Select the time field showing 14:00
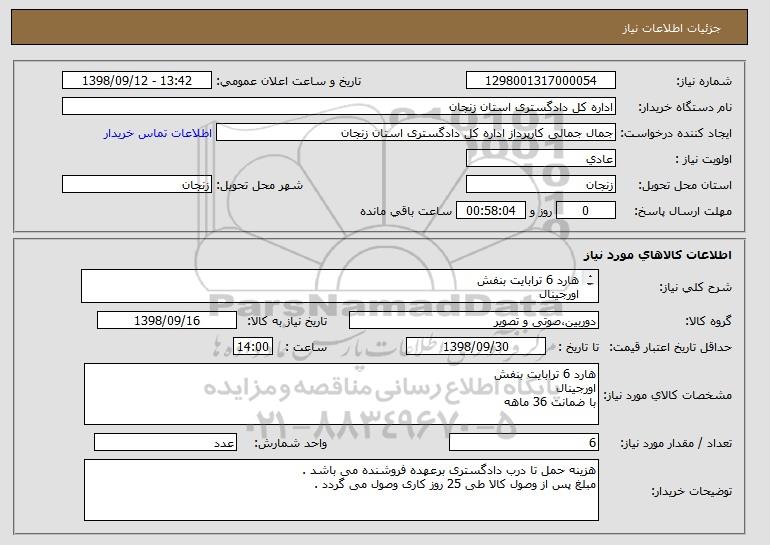Viewport: 770px width, 545px height. point(253,347)
